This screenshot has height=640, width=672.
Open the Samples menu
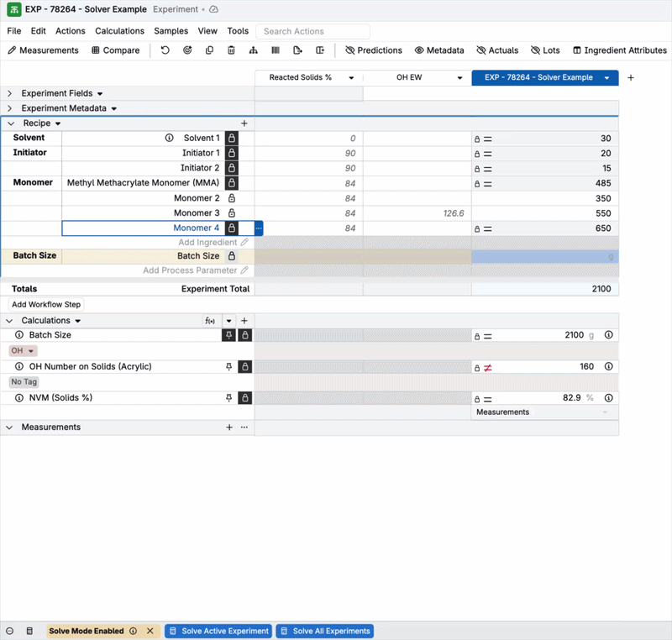[171, 31]
